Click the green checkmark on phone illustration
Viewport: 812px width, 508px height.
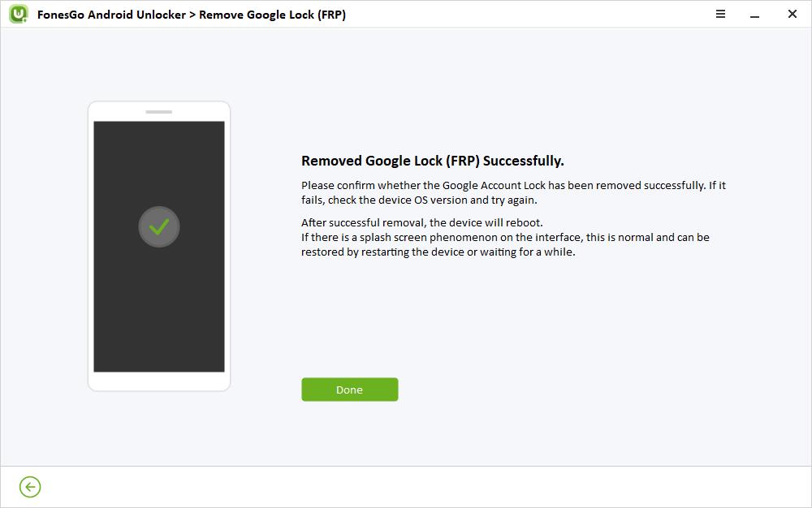pyautogui.click(x=159, y=226)
